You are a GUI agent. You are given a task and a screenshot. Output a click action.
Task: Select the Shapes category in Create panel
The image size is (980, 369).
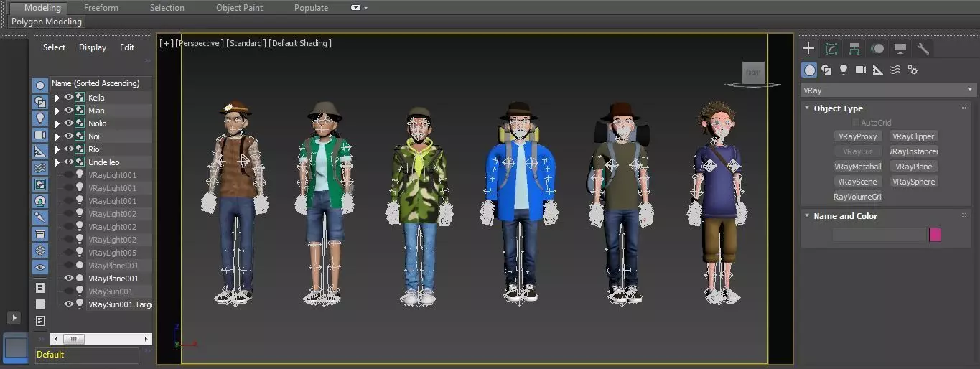pyautogui.click(x=826, y=70)
